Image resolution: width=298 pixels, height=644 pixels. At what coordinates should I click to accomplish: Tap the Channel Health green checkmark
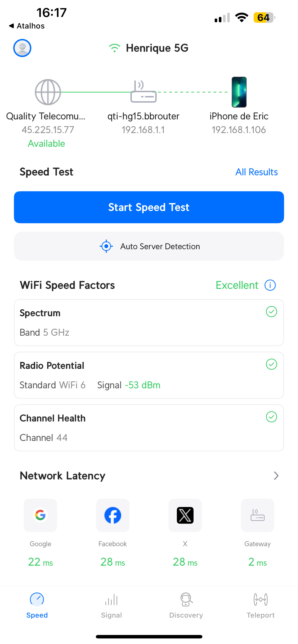coord(271,417)
